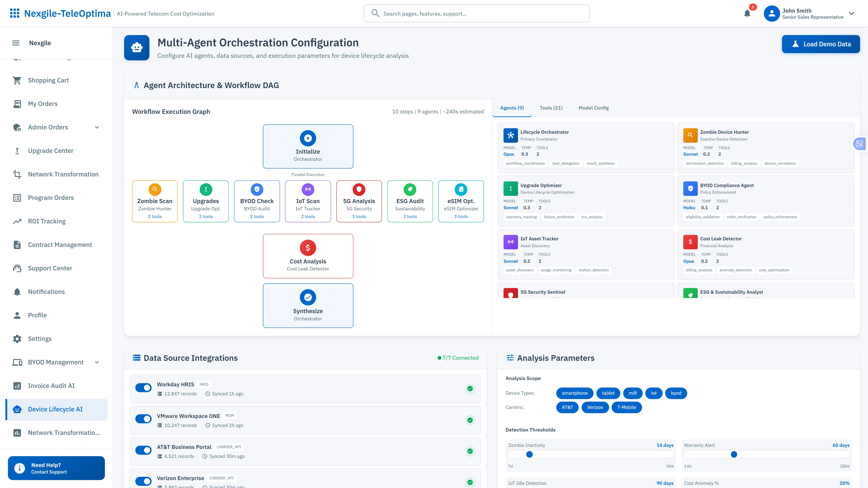868x488 pixels.
Task: Select the Zombie Scan node in the workflow graph
Action: (155, 201)
